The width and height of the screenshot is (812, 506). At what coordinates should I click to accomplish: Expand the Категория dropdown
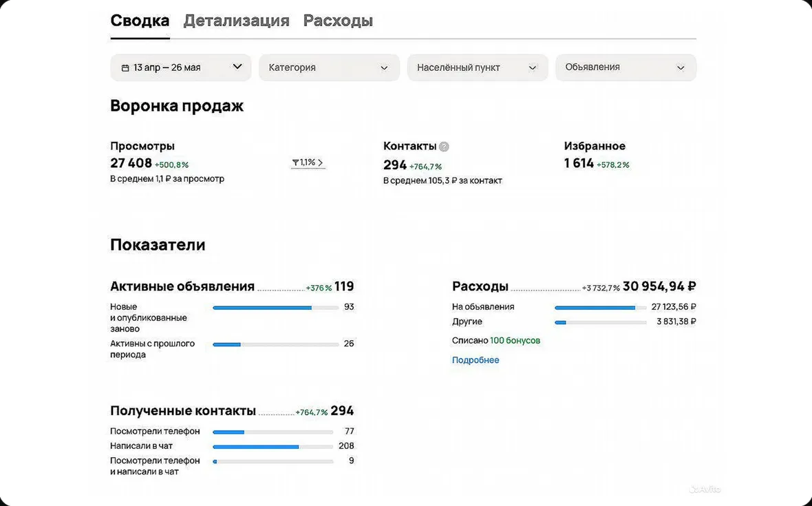(330, 67)
